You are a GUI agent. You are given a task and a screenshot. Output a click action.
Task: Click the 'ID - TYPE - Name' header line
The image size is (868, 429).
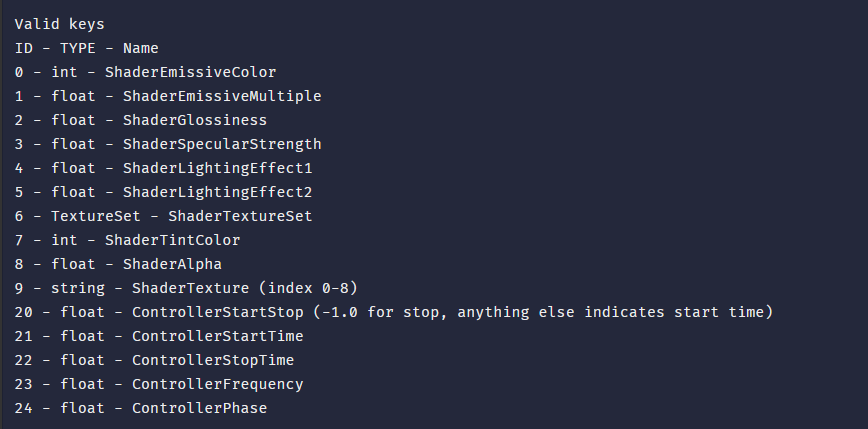click(86, 47)
